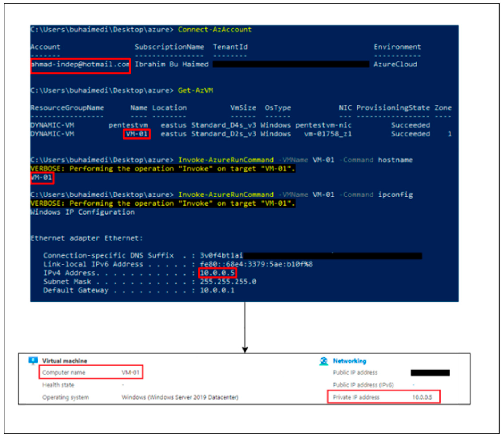
Task: Click the redacted Public IP address value
Action: 430,372
